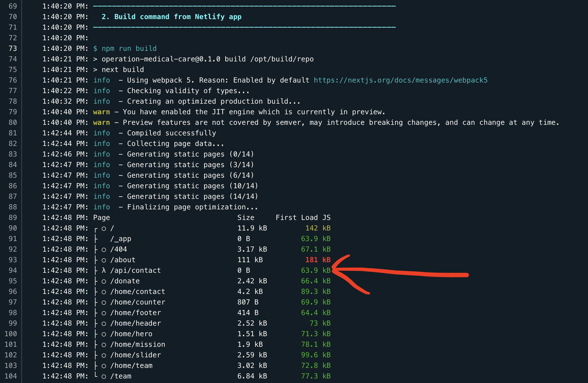Screen dimensions: 588x383
Task: Click the 'Page' column header
Action: tap(102, 218)
